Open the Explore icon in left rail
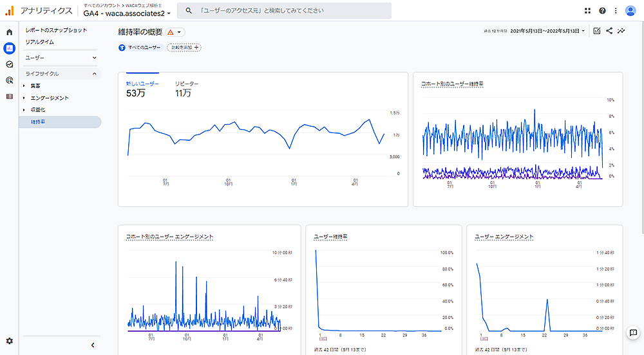The height and width of the screenshot is (355, 644). [x=9, y=64]
